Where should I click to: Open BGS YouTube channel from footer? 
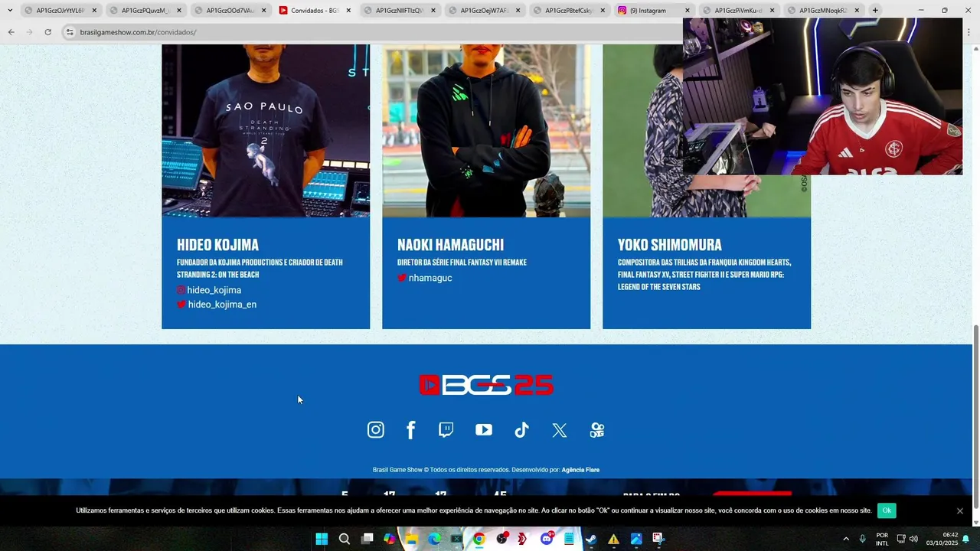(484, 430)
